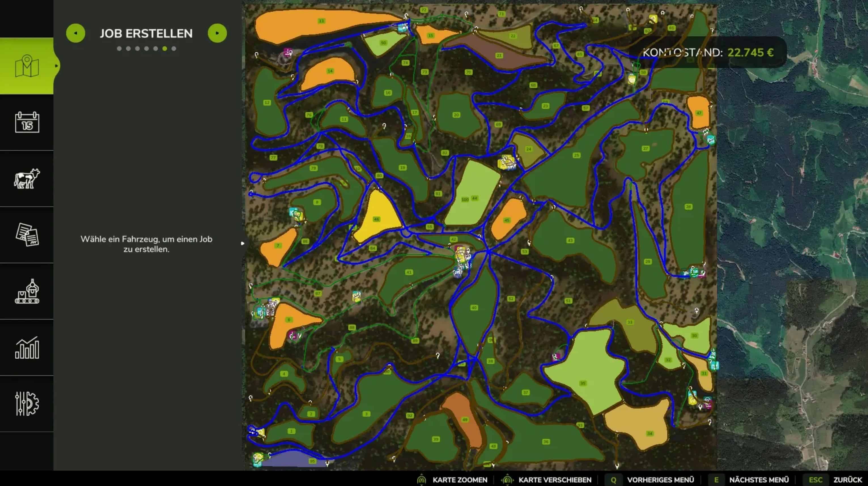Image resolution: width=868 pixels, height=486 pixels.
Task: Open the production chains factory icon
Action: pos(27,291)
